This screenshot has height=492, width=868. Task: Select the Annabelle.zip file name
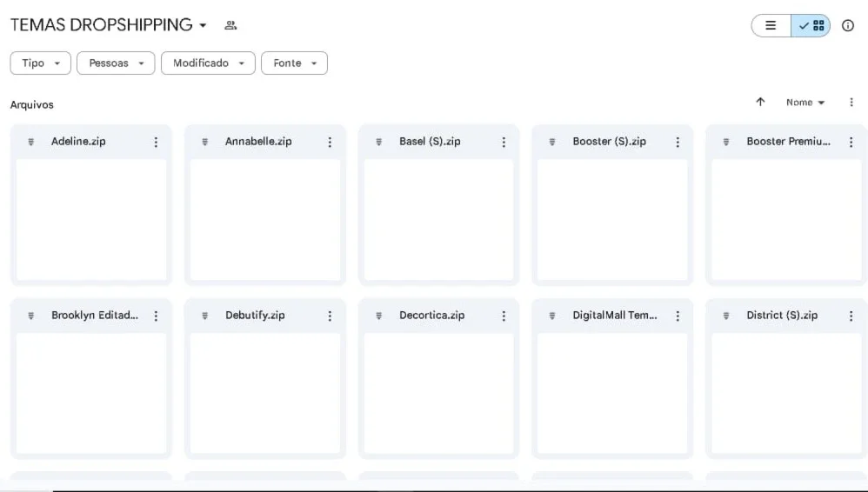(x=258, y=142)
